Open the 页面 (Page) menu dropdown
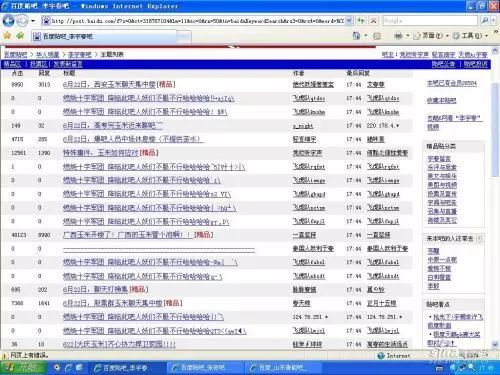The image size is (500, 375). pos(431,35)
